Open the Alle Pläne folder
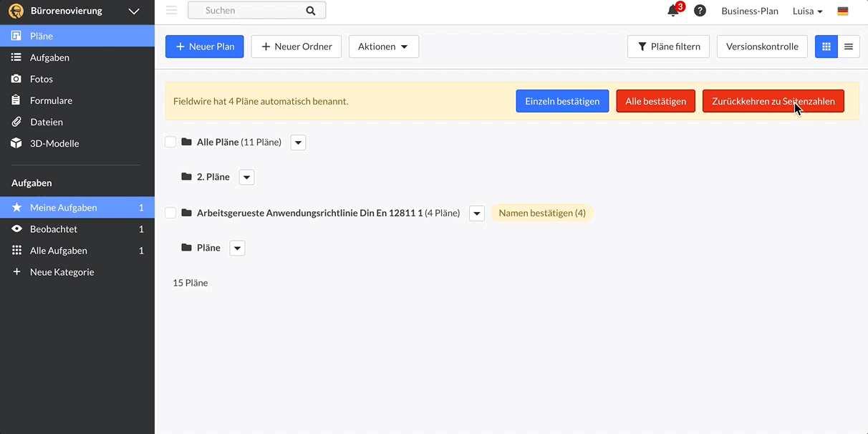Screen dimensions: 868x434 [239, 142]
